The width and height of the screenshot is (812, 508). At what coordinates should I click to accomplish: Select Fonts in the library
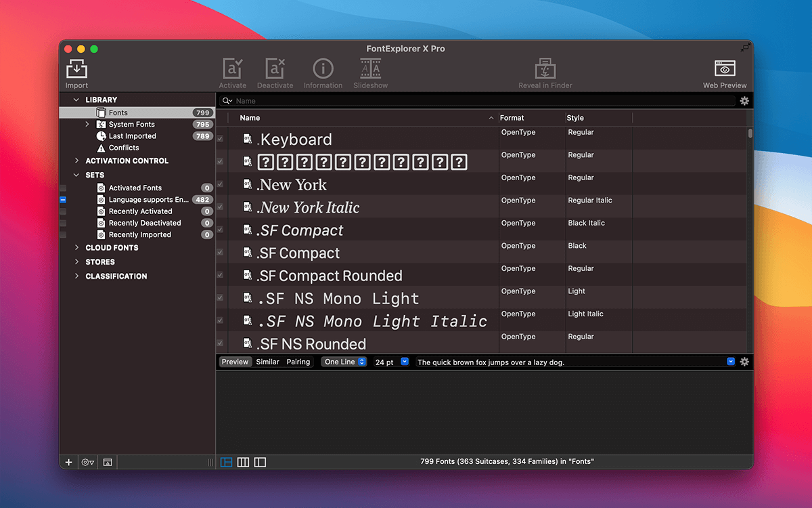137,113
